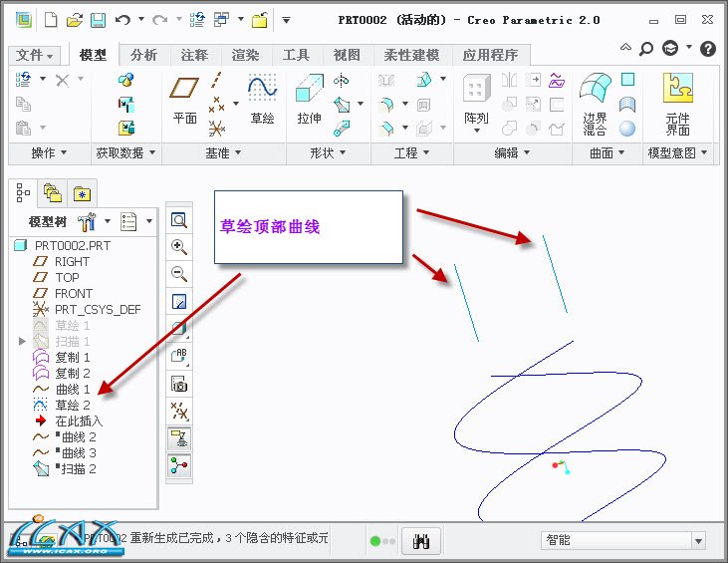Toggle the spin center icon
Viewport: 728px width, 563px height.
179,465
